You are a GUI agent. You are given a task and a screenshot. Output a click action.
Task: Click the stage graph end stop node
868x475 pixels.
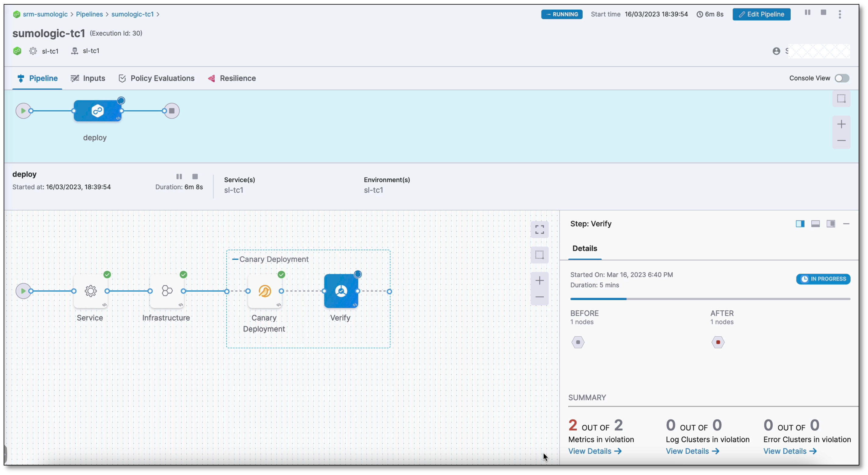[x=171, y=111]
